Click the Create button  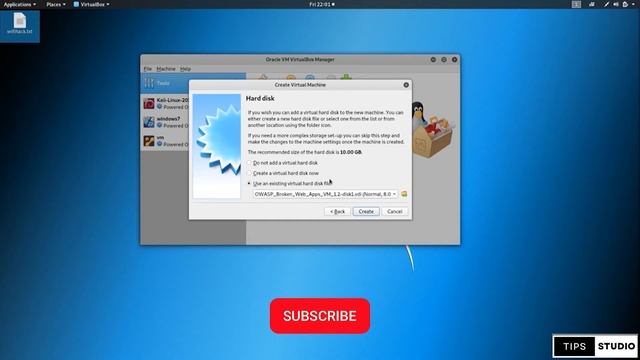366,211
